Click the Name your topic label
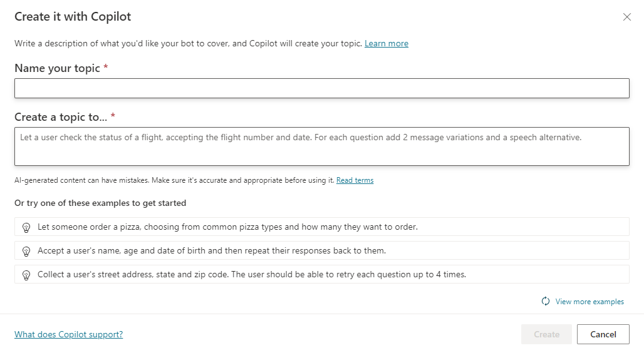Image resolution: width=644 pixels, height=353 pixels. coord(57,68)
